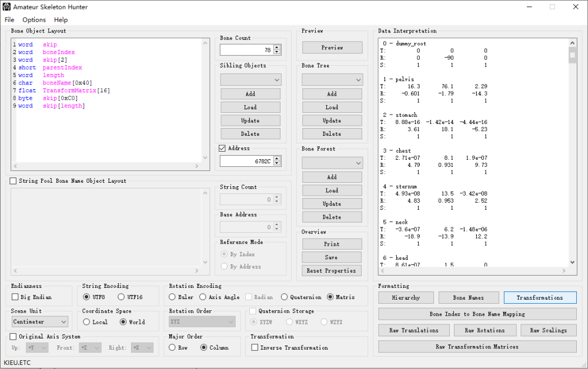Click scroll-up arrow in Data Interpretation panel
Image resolution: width=588 pixels, height=369 pixels.
coord(572,43)
